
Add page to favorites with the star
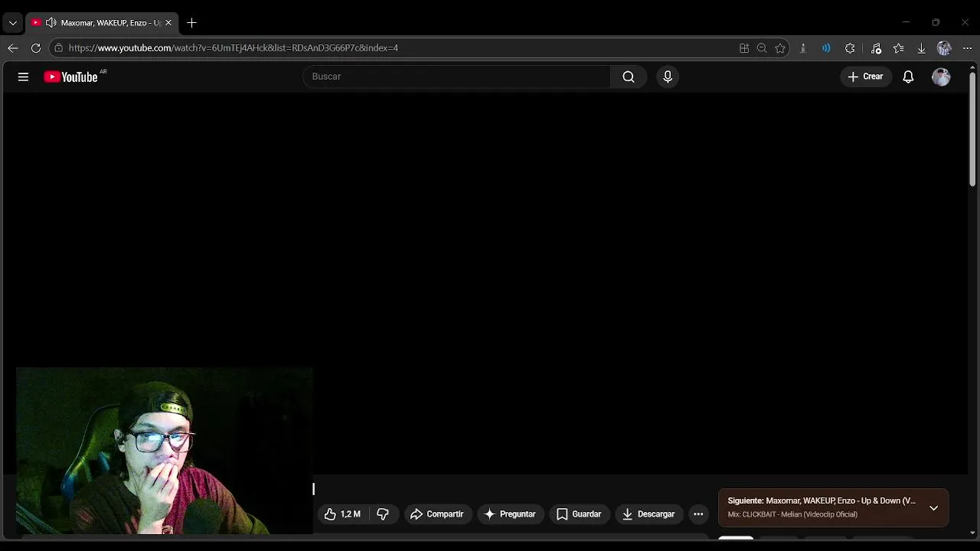[x=780, y=48]
